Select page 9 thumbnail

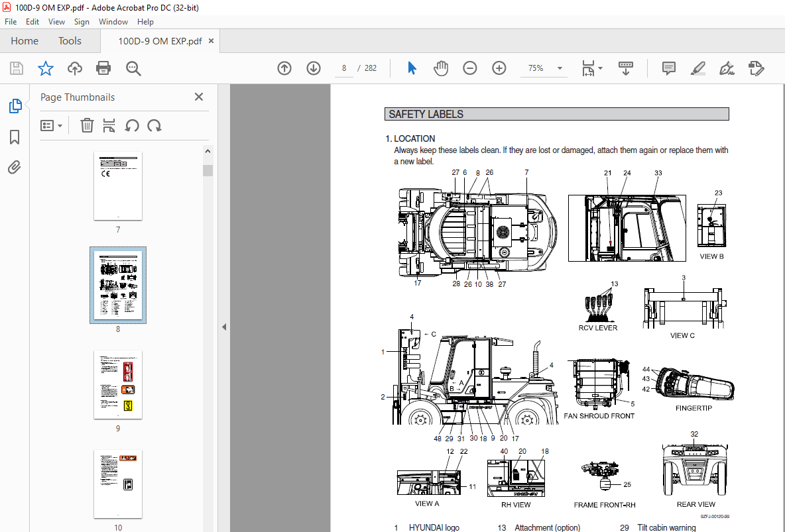coord(118,384)
